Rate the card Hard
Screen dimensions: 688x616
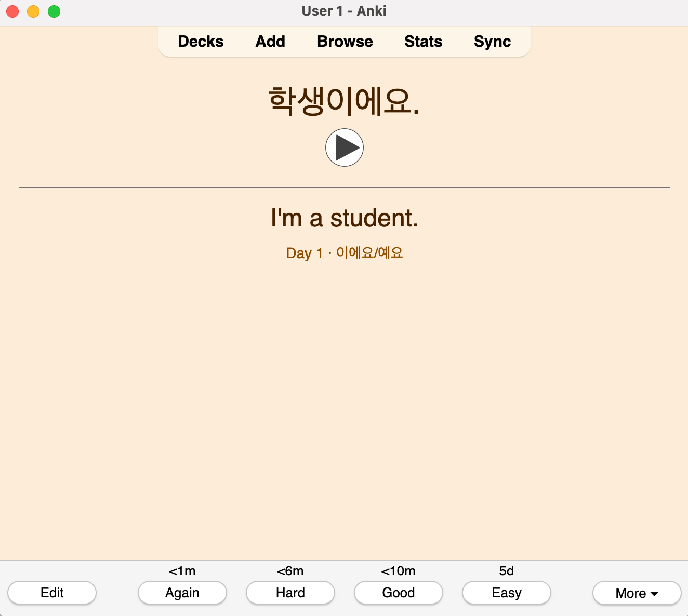(290, 593)
